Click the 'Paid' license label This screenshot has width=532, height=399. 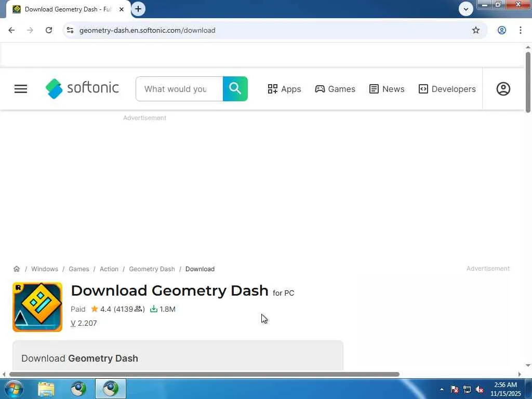coord(78,309)
